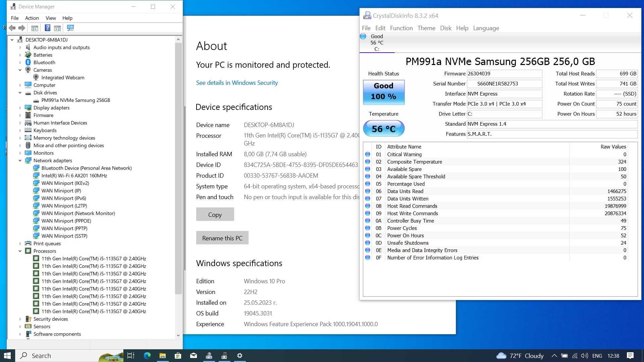The width and height of the screenshot is (644, 362).
Task: Open the Function menu in CrystalDiskInfo
Action: (x=401, y=28)
